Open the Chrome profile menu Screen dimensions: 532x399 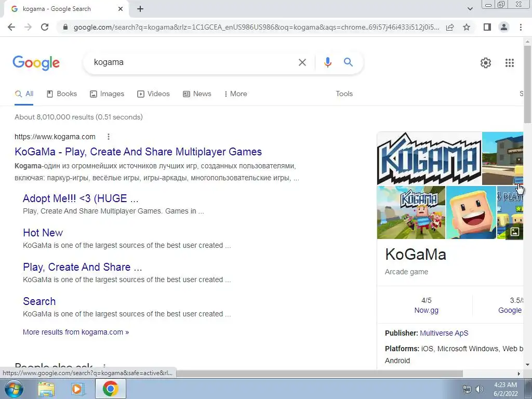tap(504, 27)
